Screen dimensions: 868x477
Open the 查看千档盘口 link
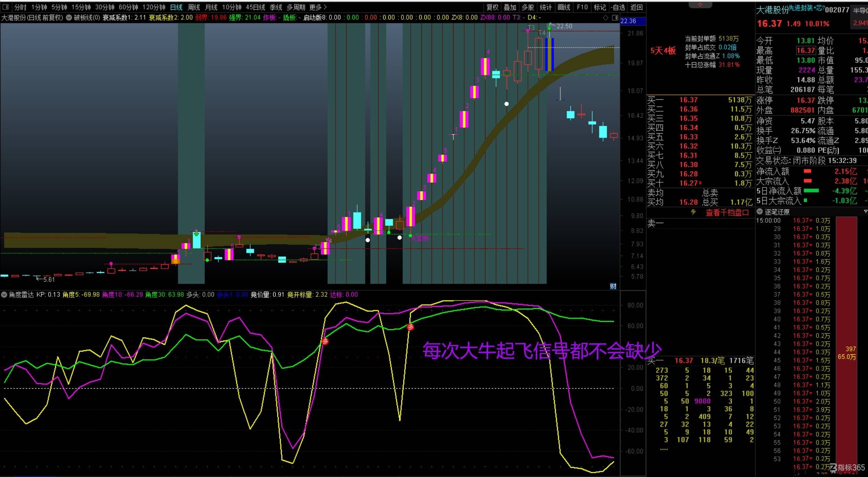(727, 212)
